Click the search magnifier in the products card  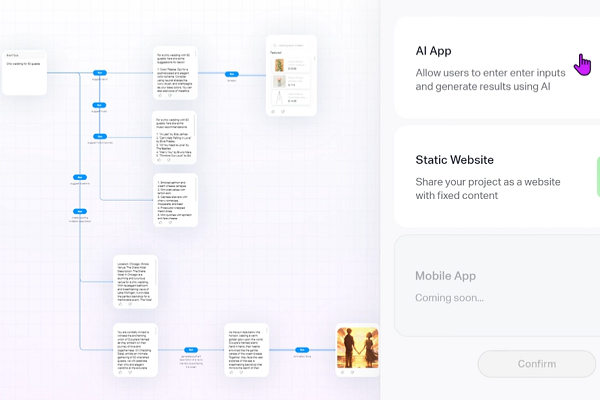pos(275,46)
